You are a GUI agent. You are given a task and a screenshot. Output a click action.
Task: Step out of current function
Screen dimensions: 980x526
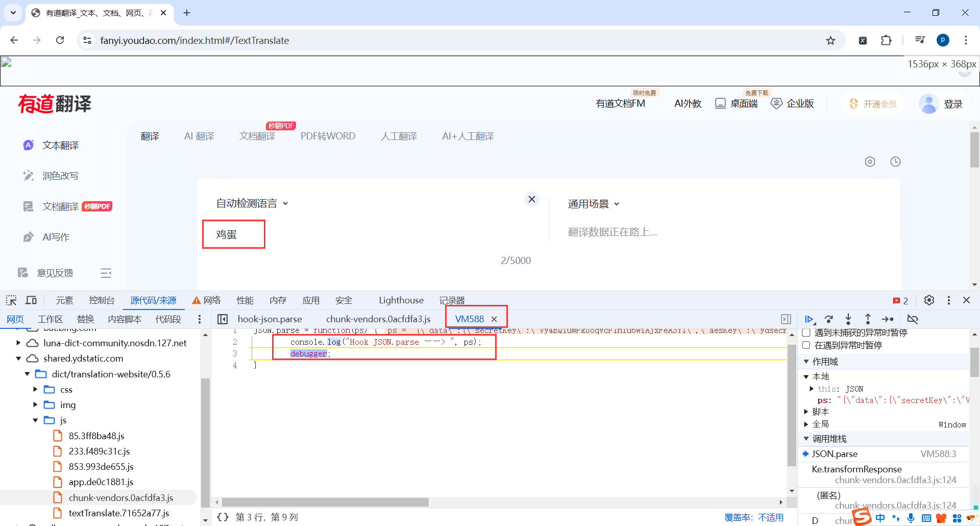[x=868, y=319]
